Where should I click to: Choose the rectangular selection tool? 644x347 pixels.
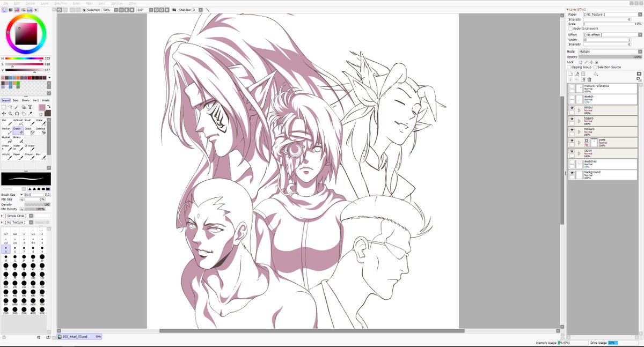4,107
